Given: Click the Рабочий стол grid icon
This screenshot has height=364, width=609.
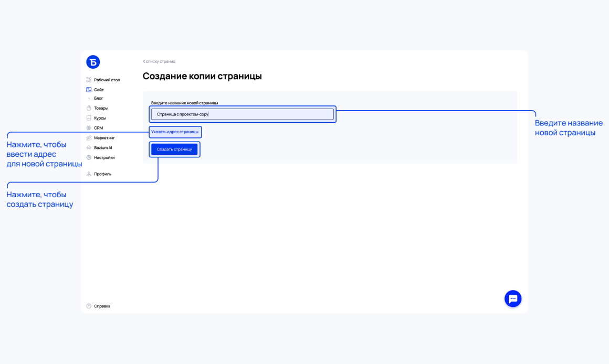Looking at the screenshot, I should tap(89, 80).
